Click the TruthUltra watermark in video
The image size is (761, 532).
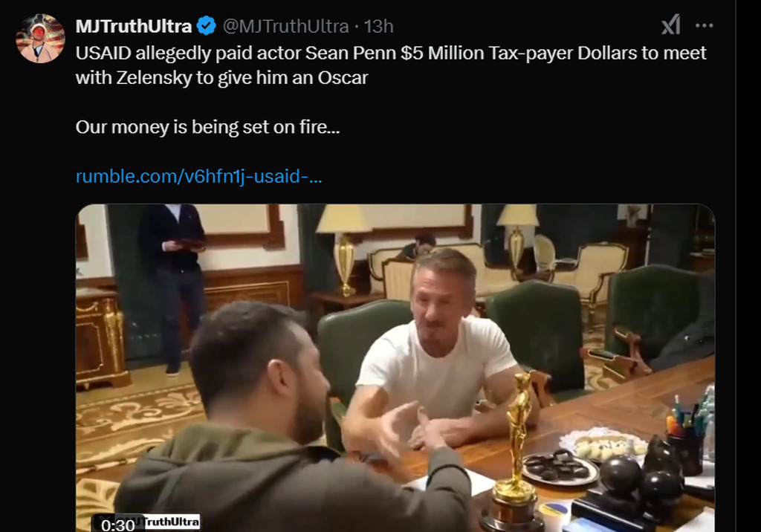pyautogui.click(x=172, y=522)
